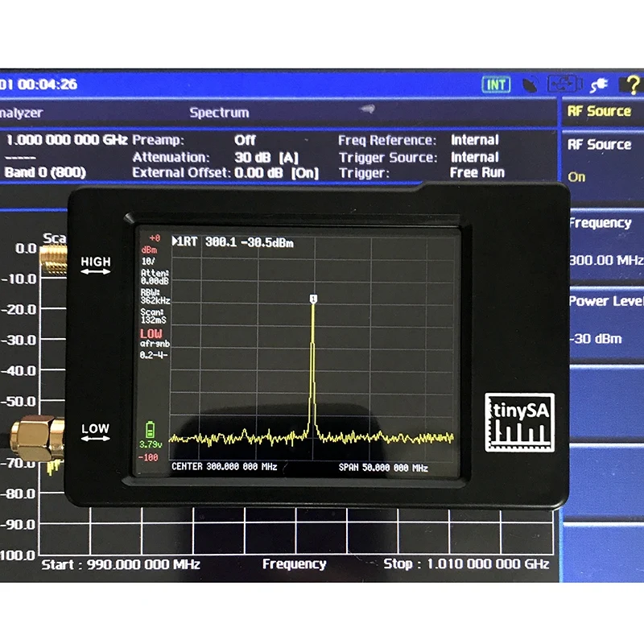This screenshot has width=644, height=644.
Task: Tap the LOW port arrow label
Action: click(x=95, y=432)
